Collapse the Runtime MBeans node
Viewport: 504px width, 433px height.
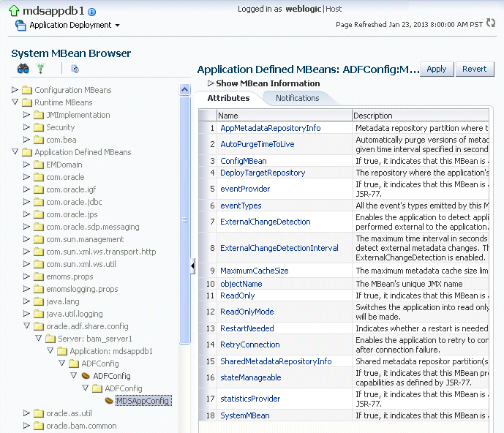(15, 102)
